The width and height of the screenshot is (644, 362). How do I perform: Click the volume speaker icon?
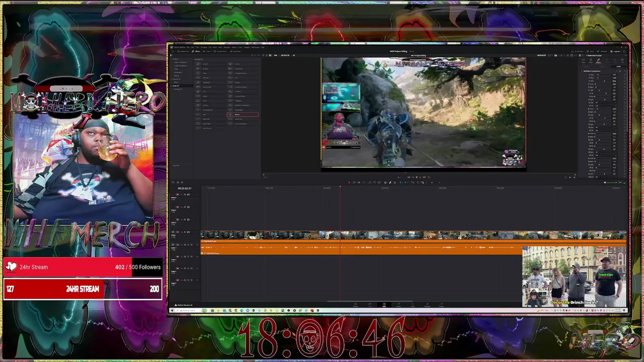[605, 182]
